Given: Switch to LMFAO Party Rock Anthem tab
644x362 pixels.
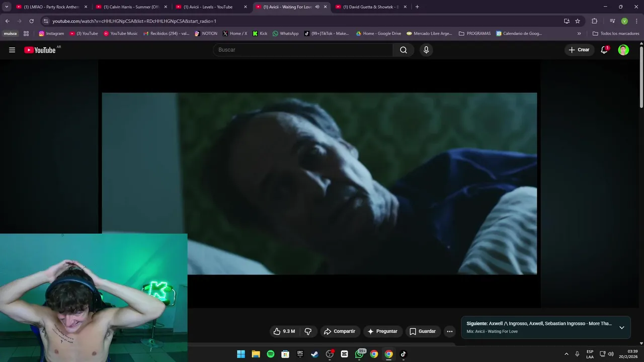Looking at the screenshot, I should [x=52, y=7].
